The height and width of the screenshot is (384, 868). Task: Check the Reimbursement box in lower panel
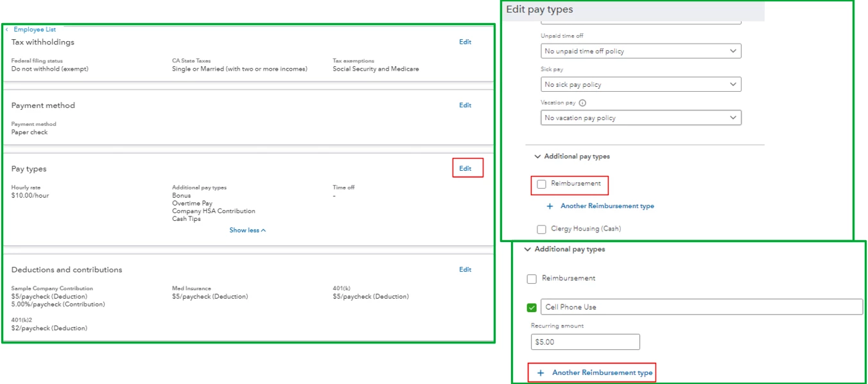pyautogui.click(x=532, y=279)
